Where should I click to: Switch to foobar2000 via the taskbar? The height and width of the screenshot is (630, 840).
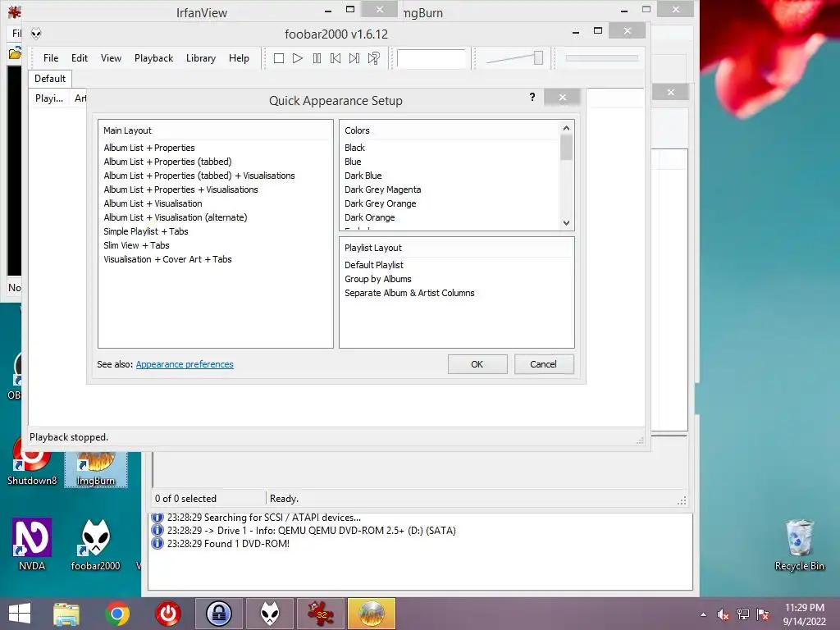269,614
